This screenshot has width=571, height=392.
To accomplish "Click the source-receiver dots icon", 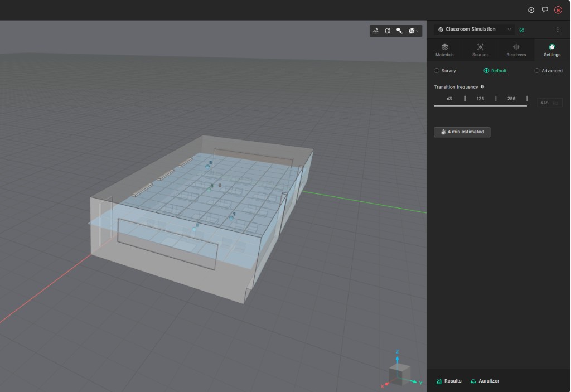I will click(x=399, y=31).
